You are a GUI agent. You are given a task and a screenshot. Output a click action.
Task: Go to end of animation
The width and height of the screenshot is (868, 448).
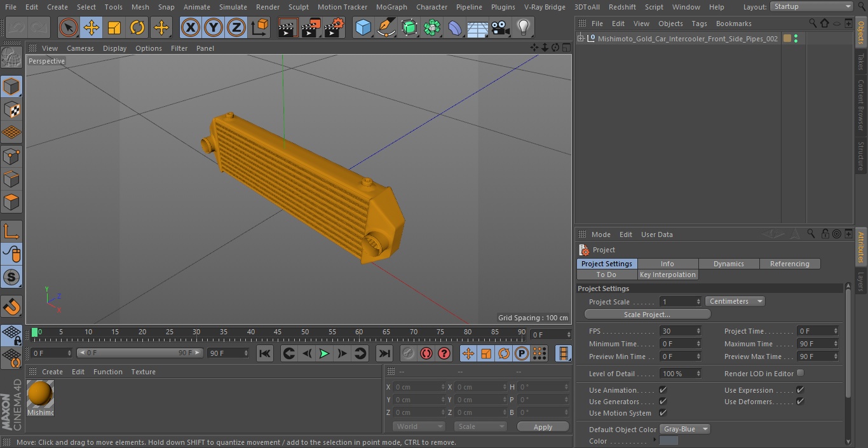pos(384,353)
